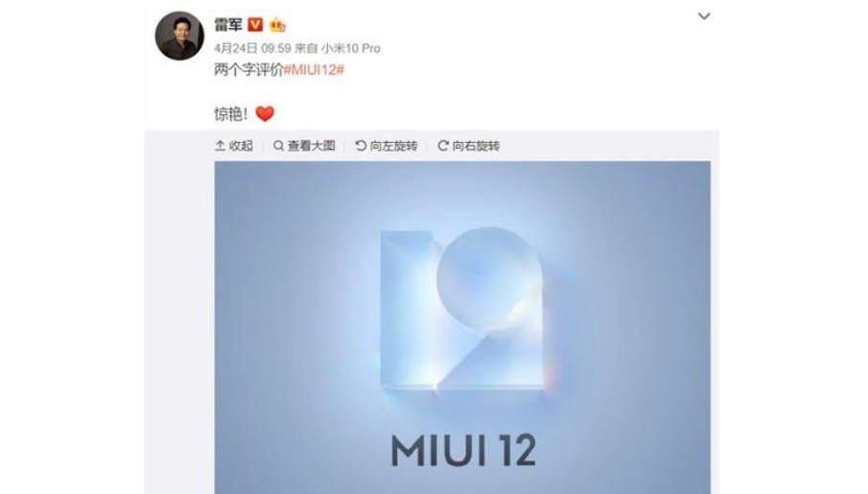868x494 pixels.
Task: Click the crown membership icon
Action: (x=277, y=25)
